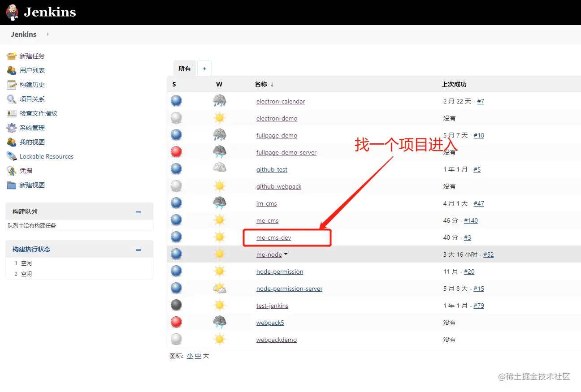Click storm weather icon of webpack5
The image size is (581, 392).
(x=219, y=322)
